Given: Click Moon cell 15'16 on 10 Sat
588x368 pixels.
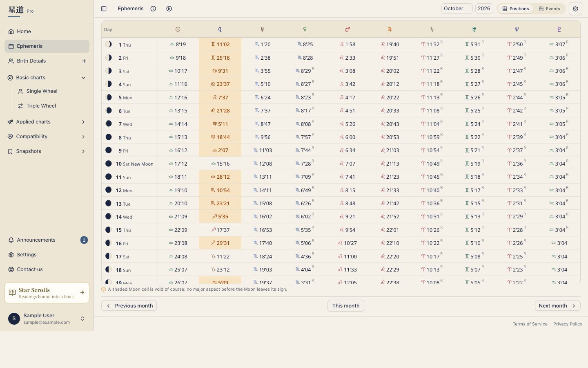Looking at the screenshot, I should (220, 164).
